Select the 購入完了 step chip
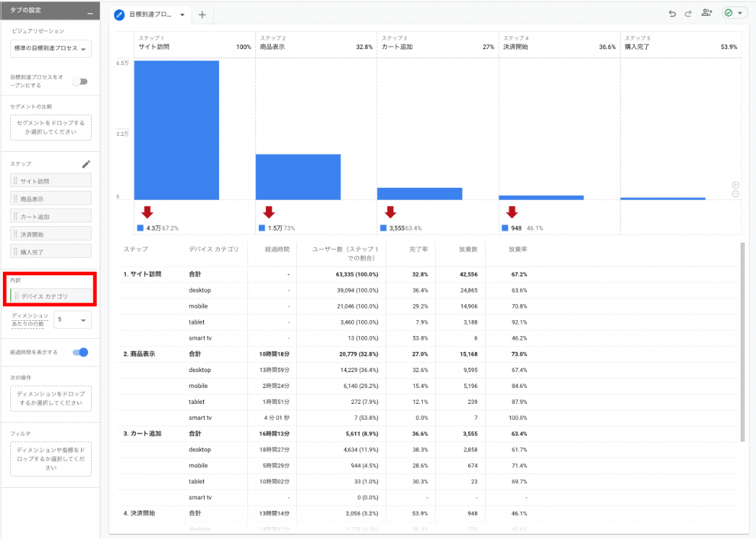Viewport: 756px width, 539px height. (x=51, y=251)
